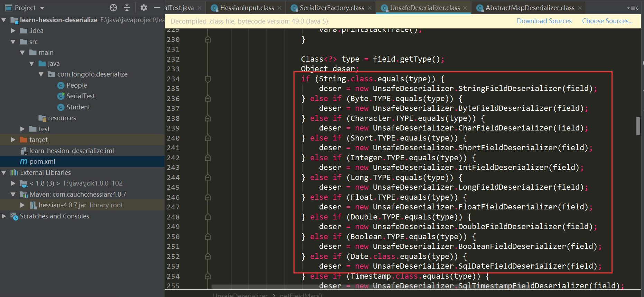Image resolution: width=644 pixels, height=297 pixels.
Task: Click the locate/scroll-from-source target icon
Action: (113, 8)
